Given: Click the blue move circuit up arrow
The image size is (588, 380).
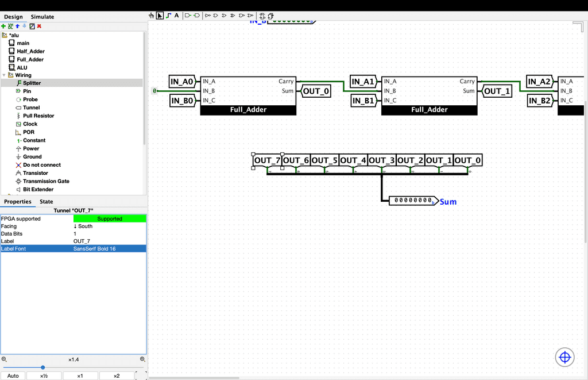Looking at the screenshot, I should (x=17, y=26).
